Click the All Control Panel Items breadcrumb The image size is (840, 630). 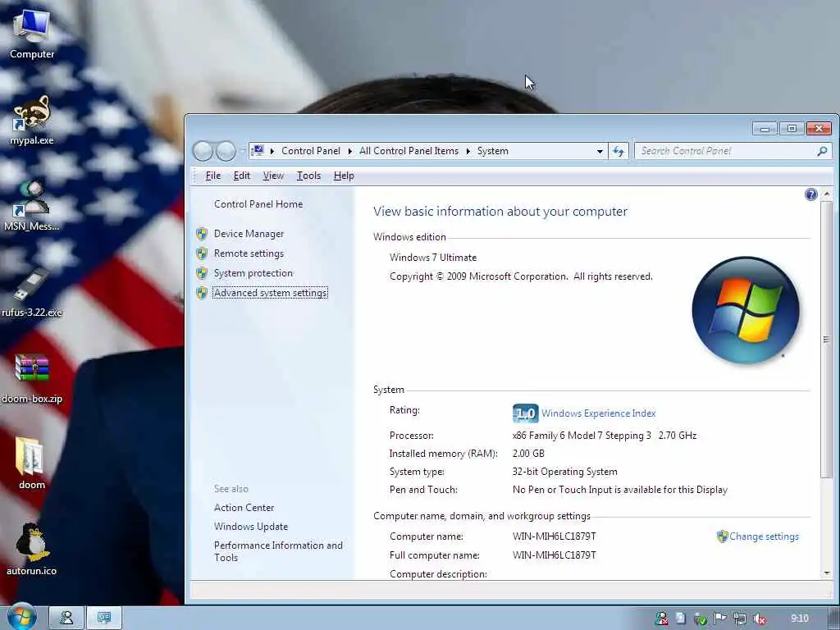tap(409, 151)
